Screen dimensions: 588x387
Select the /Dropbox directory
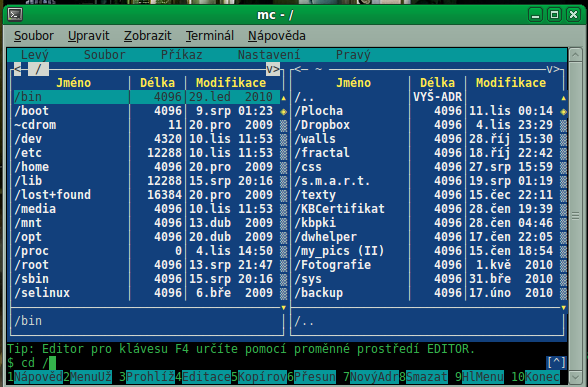tap(427, 125)
